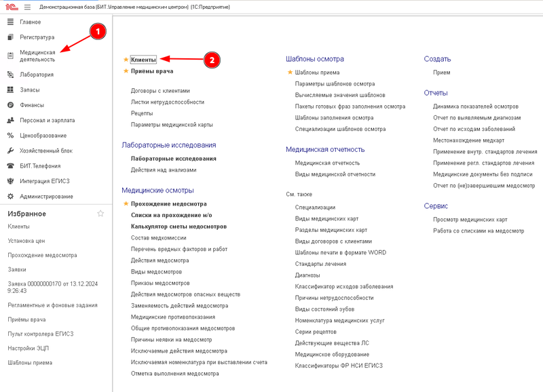
Task: Open the Просмотр медицинских карт service
Action: 470,219
